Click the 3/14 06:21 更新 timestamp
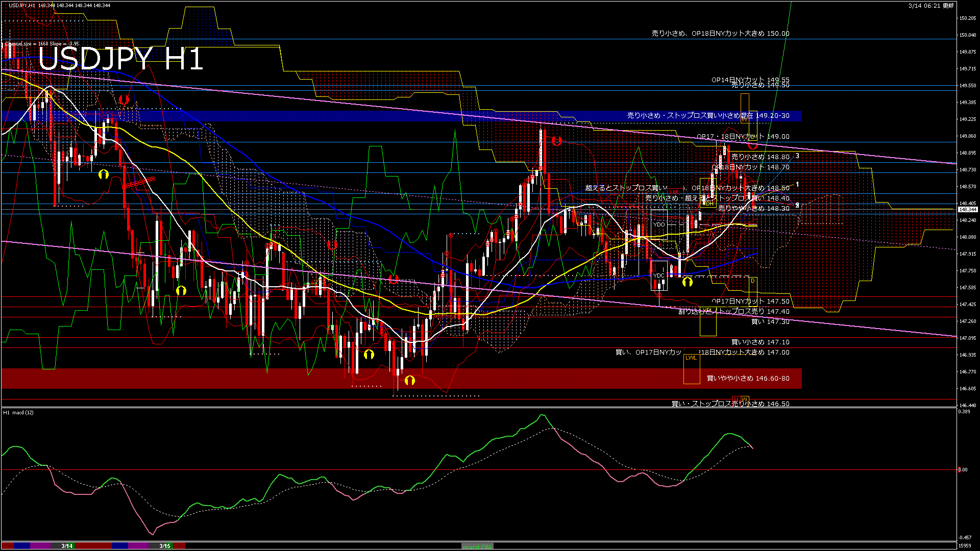The height and width of the screenshot is (551, 980). click(x=931, y=5)
